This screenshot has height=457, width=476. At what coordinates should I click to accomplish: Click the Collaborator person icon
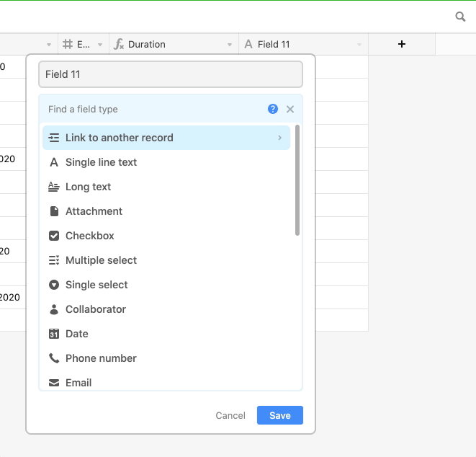tap(54, 309)
